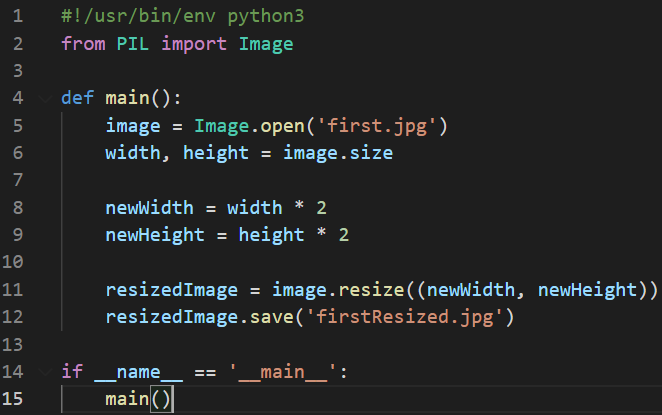Click the number 2 on line 8
Image resolution: width=662 pixels, height=415 pixels.
321,208
